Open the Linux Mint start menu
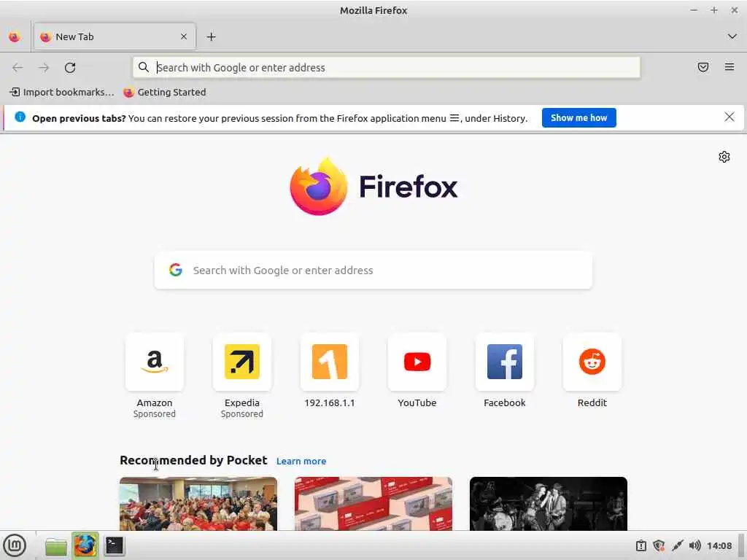The image size is (747, 560). [x=15, y=545]
